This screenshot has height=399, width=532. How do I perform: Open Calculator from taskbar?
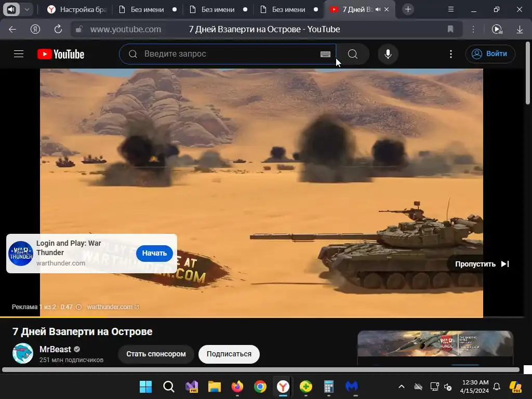(328, 387)
